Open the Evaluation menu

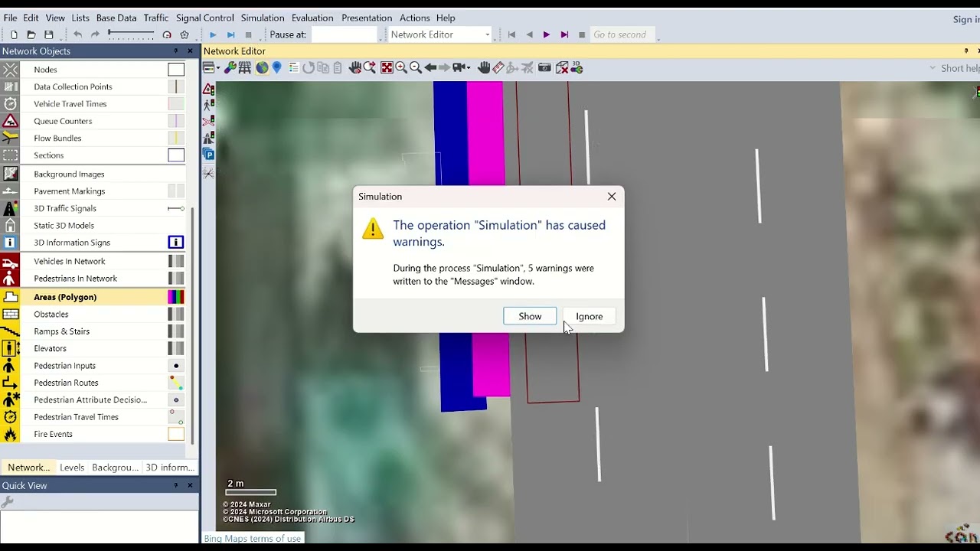(312, 18)
